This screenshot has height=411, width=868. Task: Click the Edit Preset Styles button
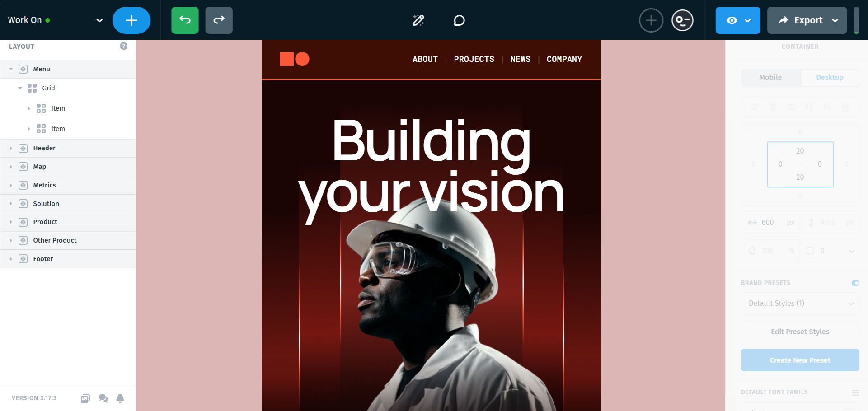tap(800, 332)
